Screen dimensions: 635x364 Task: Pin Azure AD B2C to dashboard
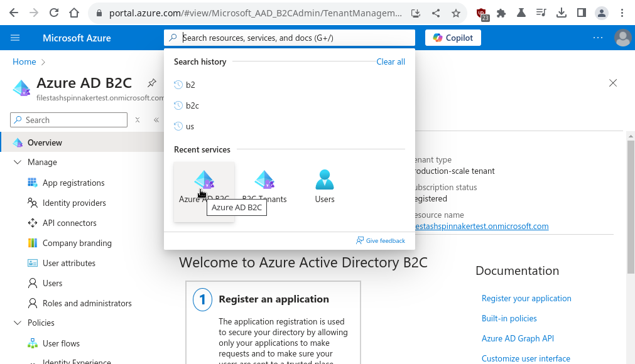click(x=151, y=83)
